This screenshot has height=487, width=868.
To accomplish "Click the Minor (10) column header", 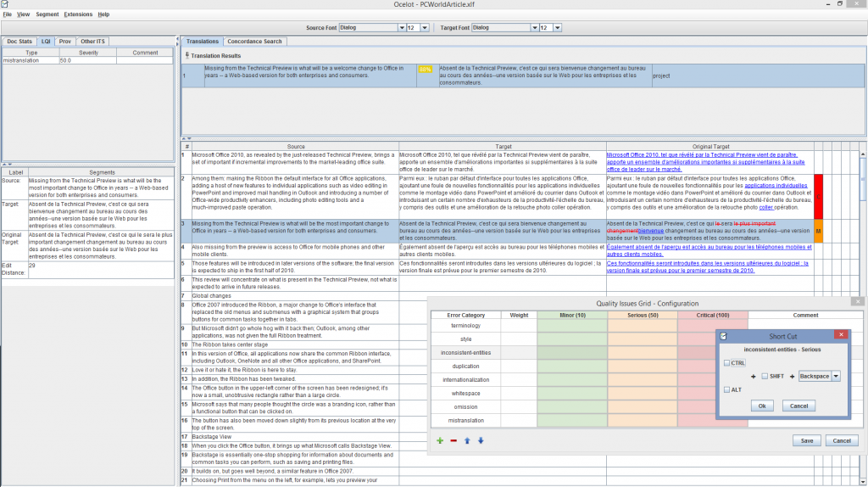I will (x=572, y=316).
